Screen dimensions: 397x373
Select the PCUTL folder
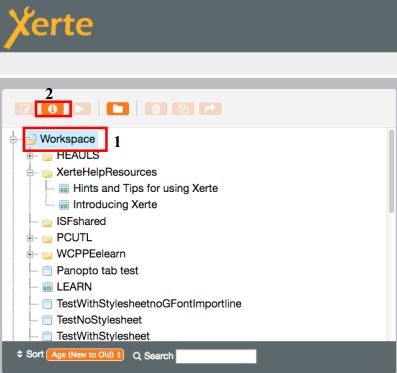point(74,238)
